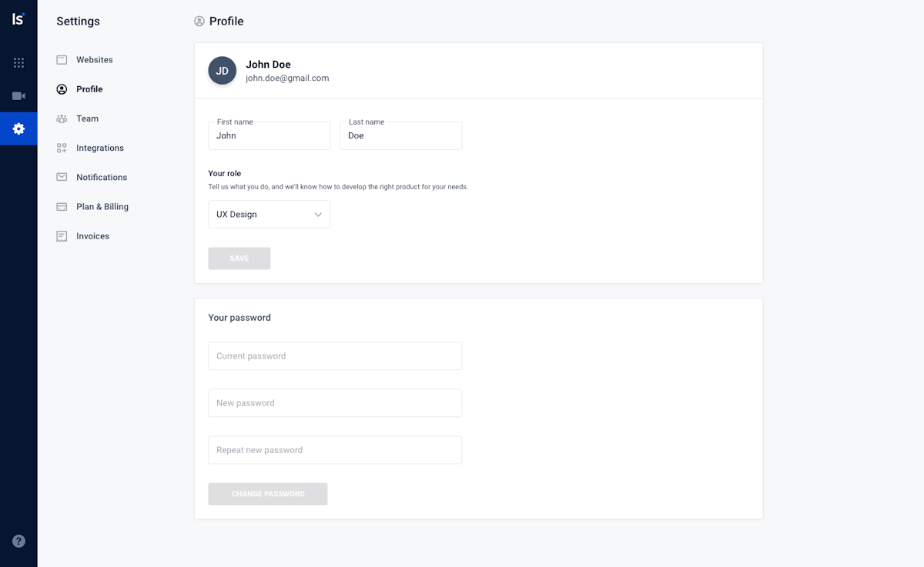Click the Team people icon
The height and width of the screenshot is (567, 924).
[62, 118]
